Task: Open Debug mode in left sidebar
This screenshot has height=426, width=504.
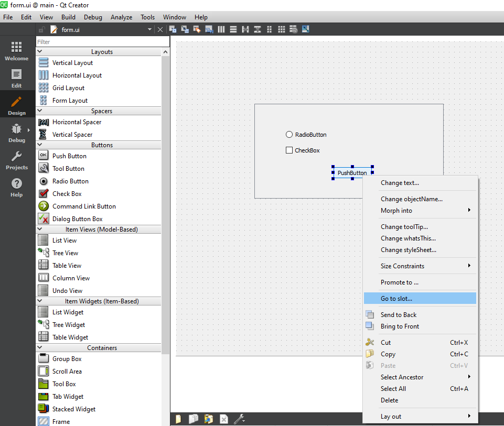Action: (17, 133)
